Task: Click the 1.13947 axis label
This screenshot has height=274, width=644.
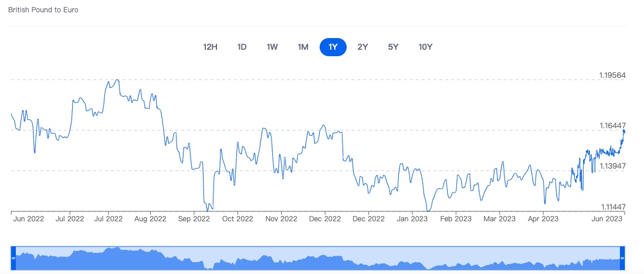Action: [x=612, y=166]
